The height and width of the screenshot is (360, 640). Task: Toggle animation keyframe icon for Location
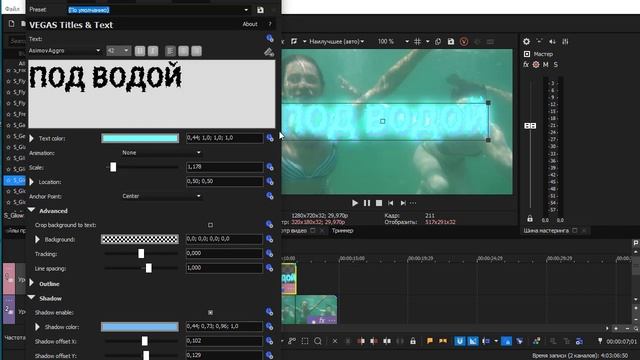pos(270,181)
